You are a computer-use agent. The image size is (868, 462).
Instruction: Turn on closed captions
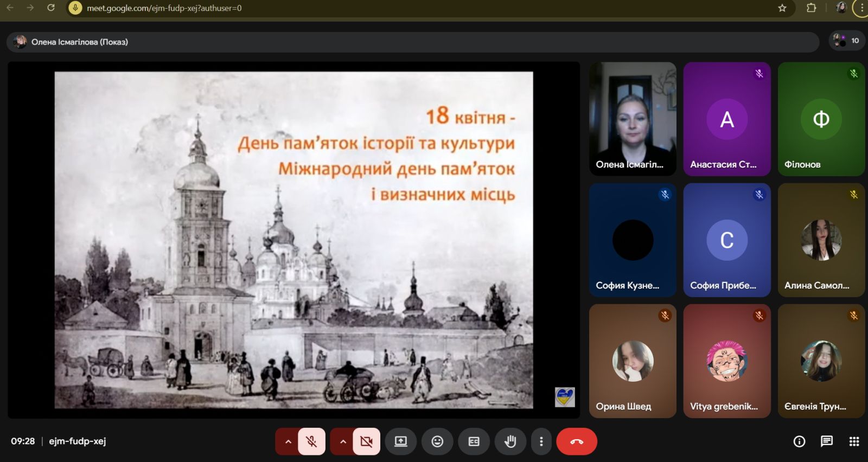(x=474, y=441)
